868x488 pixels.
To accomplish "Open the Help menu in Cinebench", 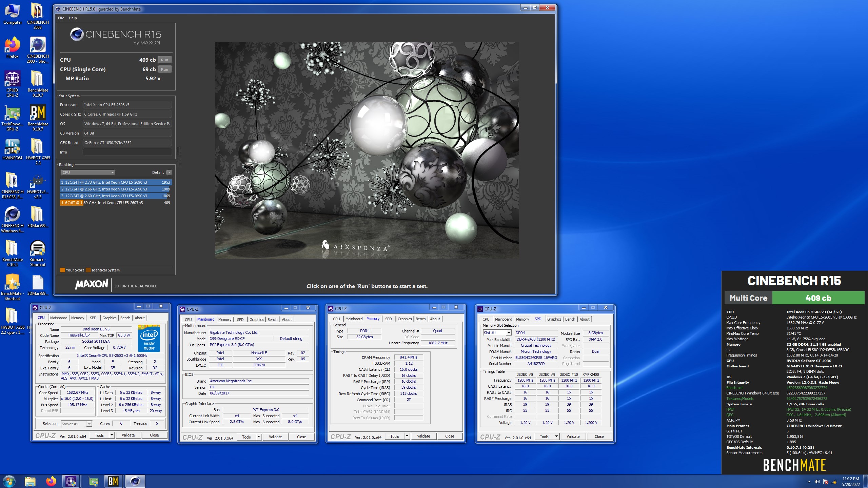I will click(x=73, y=18).
